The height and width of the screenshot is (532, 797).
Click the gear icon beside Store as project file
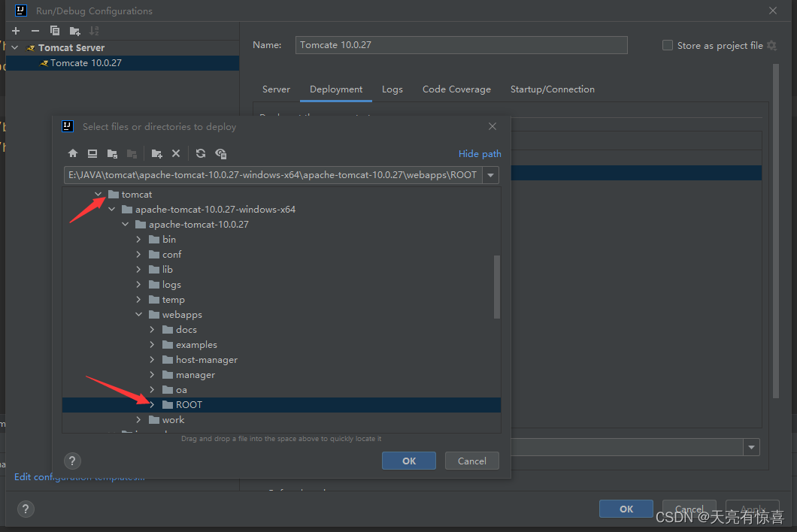771,45
